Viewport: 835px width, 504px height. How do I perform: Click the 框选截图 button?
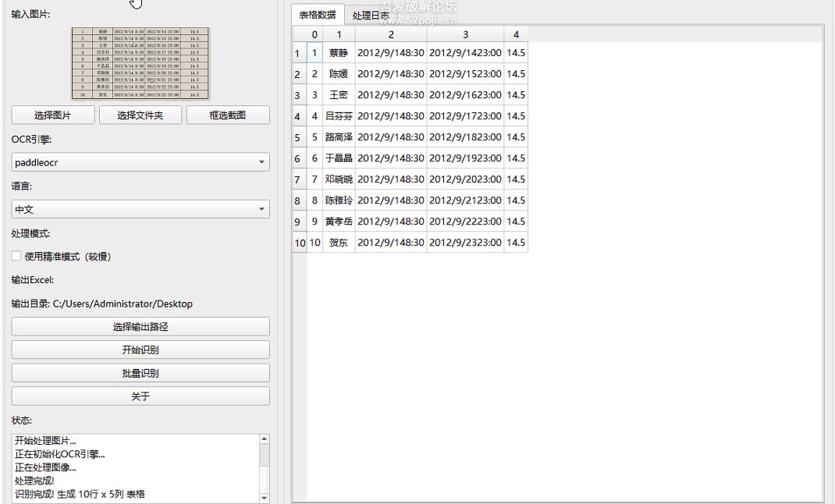(228, 115)
